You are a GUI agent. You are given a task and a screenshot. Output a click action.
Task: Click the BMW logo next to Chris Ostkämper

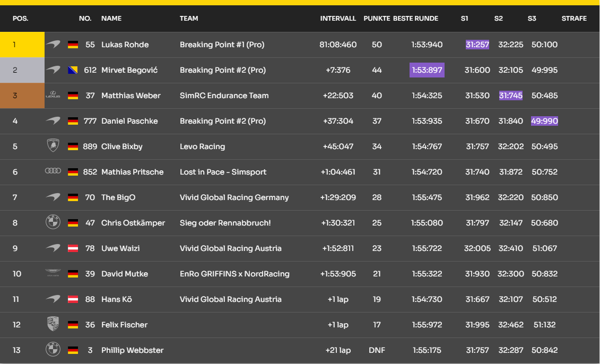coord(53,223)
